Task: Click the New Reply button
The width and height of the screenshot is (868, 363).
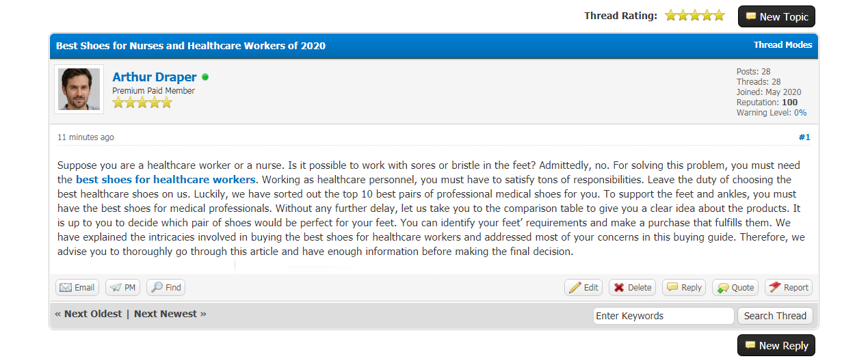Action: (x=776, y=346)
